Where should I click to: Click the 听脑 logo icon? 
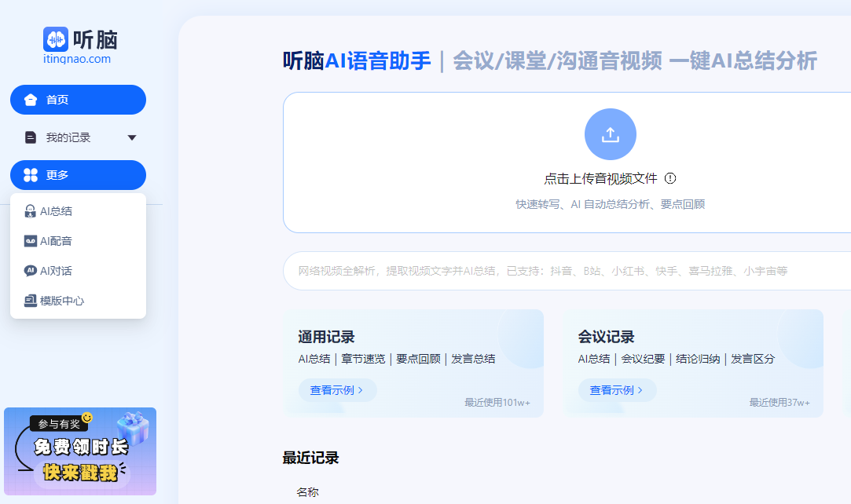pos(56,39)
